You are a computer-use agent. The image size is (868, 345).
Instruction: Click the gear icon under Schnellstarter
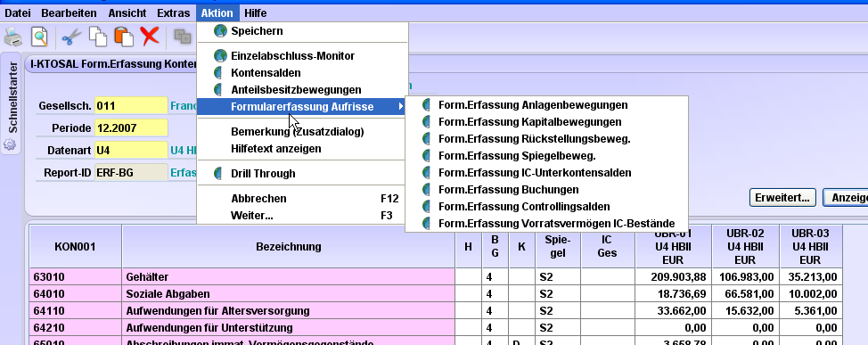coord(10,145)
